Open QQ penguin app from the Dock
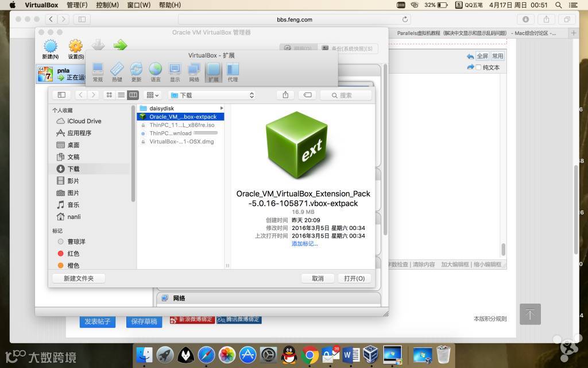The width and height of the screenshot is (588, 368). click(x=289, y=355)
